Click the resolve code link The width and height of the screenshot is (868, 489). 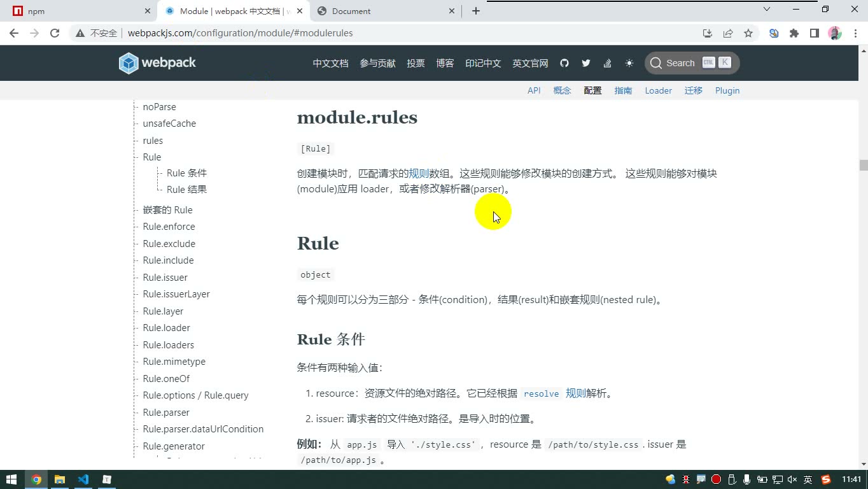[541, 393]
